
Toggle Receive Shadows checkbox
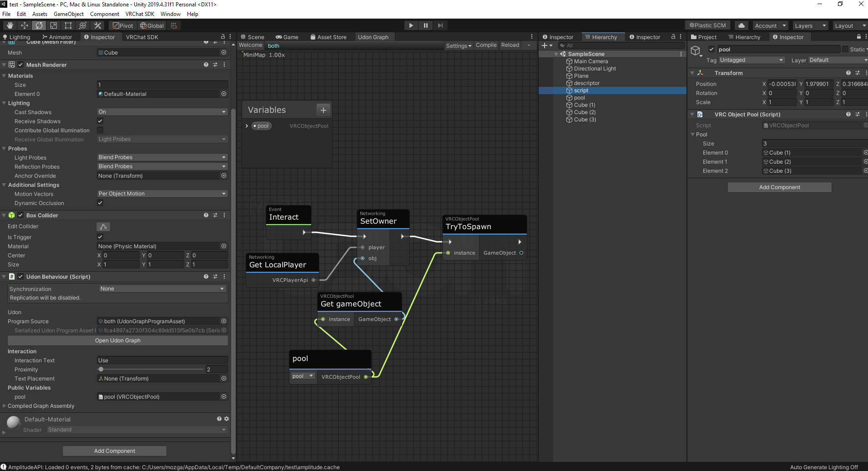[x=100, y=121]
